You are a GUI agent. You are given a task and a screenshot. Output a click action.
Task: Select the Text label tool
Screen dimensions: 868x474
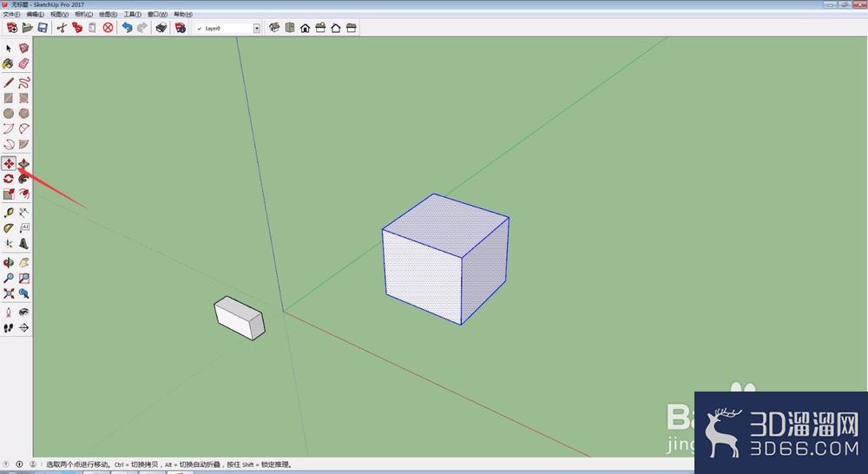[x=23, y=228]
